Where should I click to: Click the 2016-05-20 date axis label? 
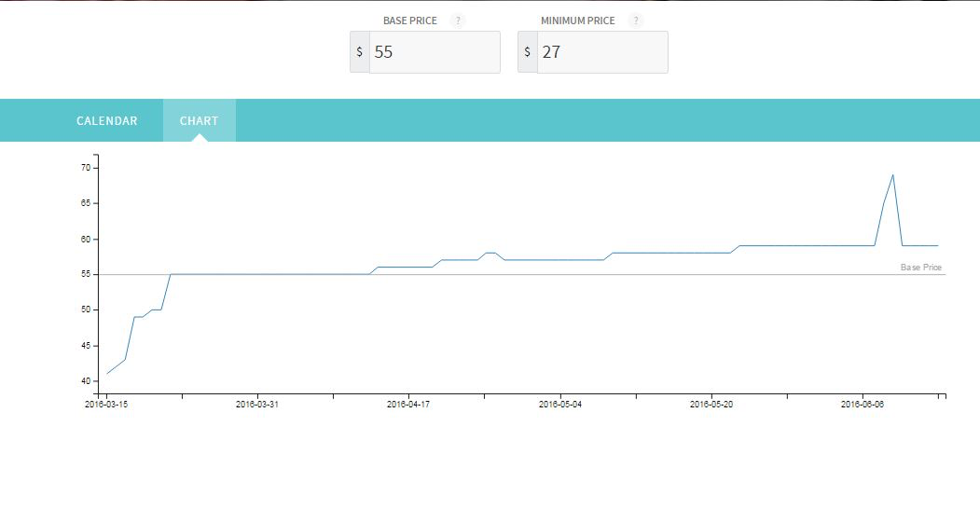point(711,405)
